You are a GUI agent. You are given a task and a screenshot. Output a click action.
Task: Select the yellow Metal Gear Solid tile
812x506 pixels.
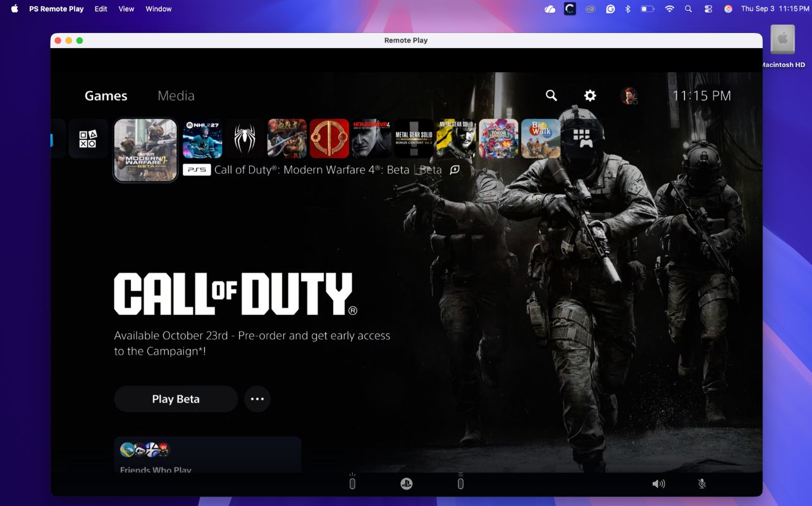[457, 139]
